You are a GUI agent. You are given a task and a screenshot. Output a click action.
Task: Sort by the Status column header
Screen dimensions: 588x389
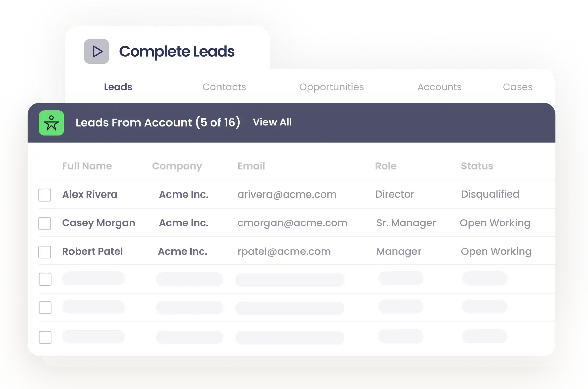click(477, 166)
